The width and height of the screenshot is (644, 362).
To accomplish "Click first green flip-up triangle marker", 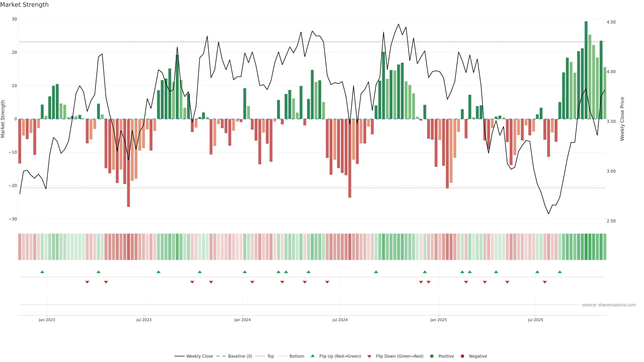I will (42, 272).
